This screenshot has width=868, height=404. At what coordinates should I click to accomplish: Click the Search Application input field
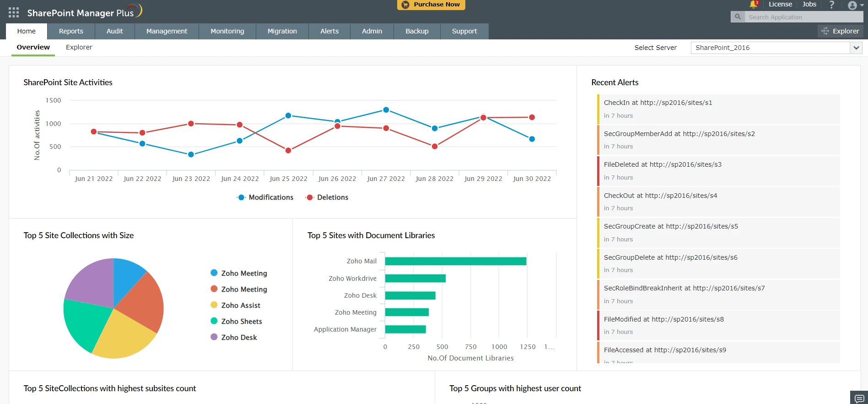click(x=803, y=17)
